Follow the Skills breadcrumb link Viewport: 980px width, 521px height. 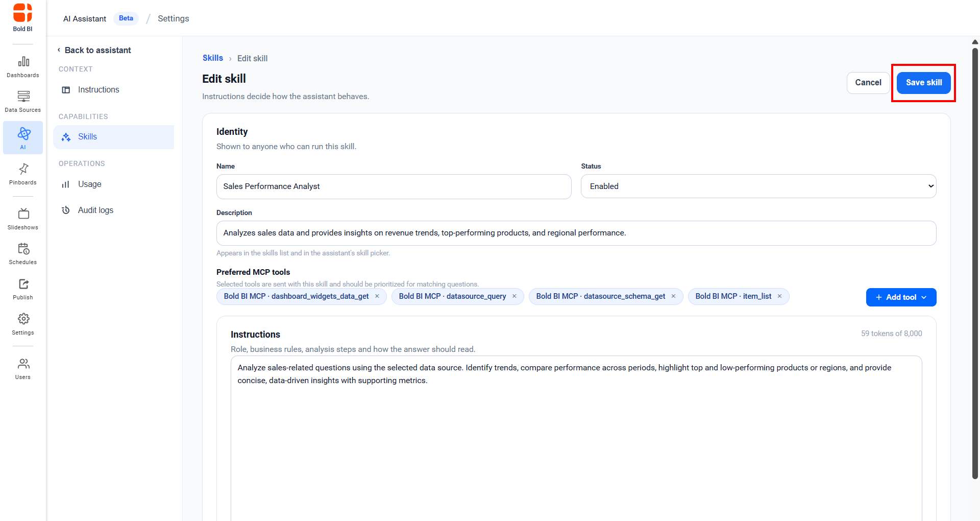click(x=213, y=58)
